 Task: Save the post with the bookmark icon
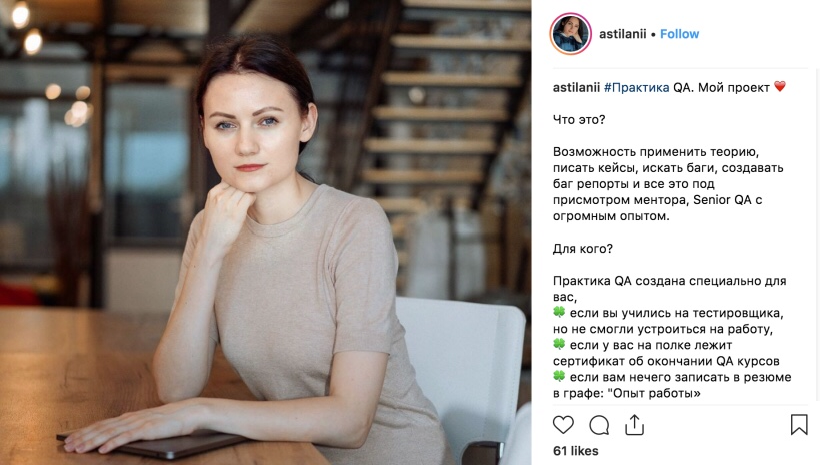click(799, 425)
